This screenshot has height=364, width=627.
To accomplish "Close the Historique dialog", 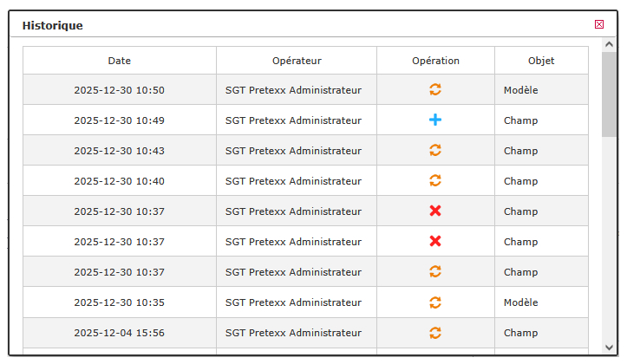I will (x=599, y=24).
